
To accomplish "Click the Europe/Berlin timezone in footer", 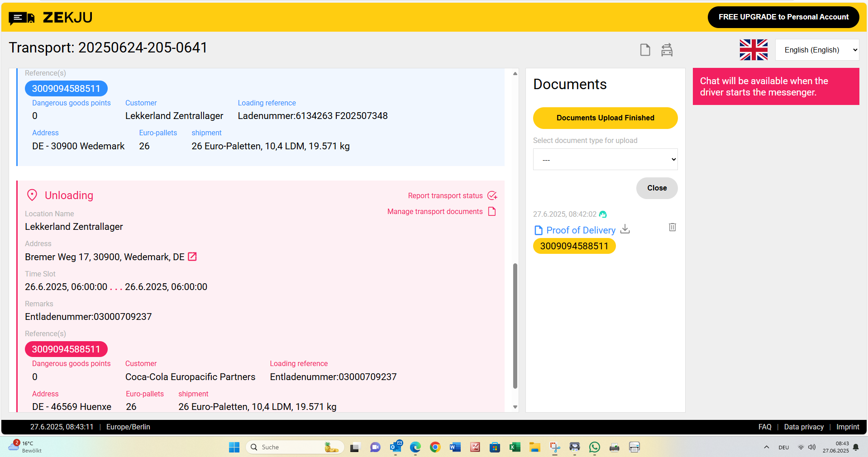I will [x=128, y=427].
